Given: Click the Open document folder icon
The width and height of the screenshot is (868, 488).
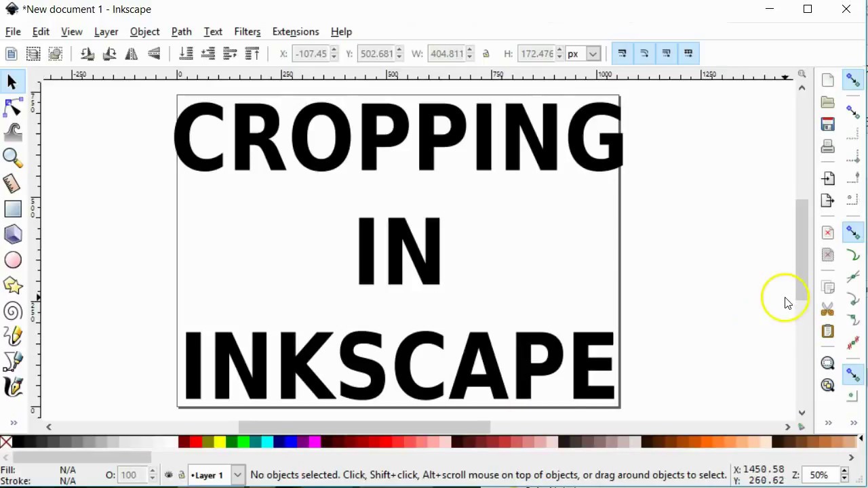Looking at the screenshot, I should coord(827,102).
